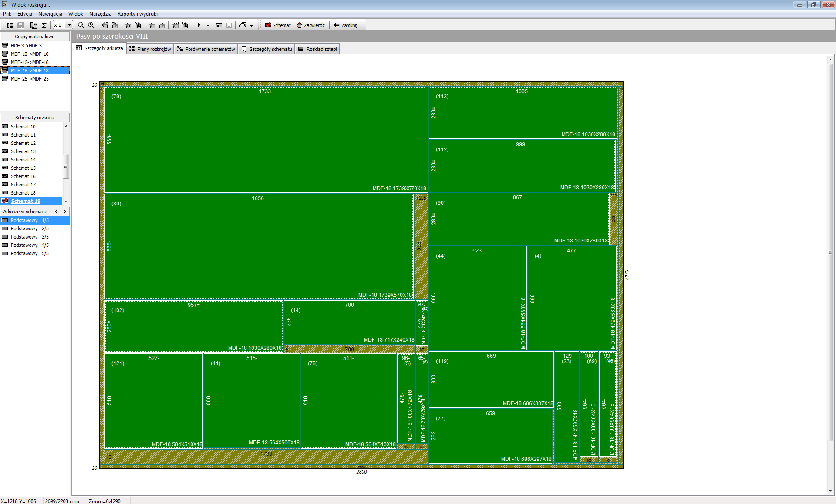
Task: Click the printer icon
Action: (x=243, y=25)
